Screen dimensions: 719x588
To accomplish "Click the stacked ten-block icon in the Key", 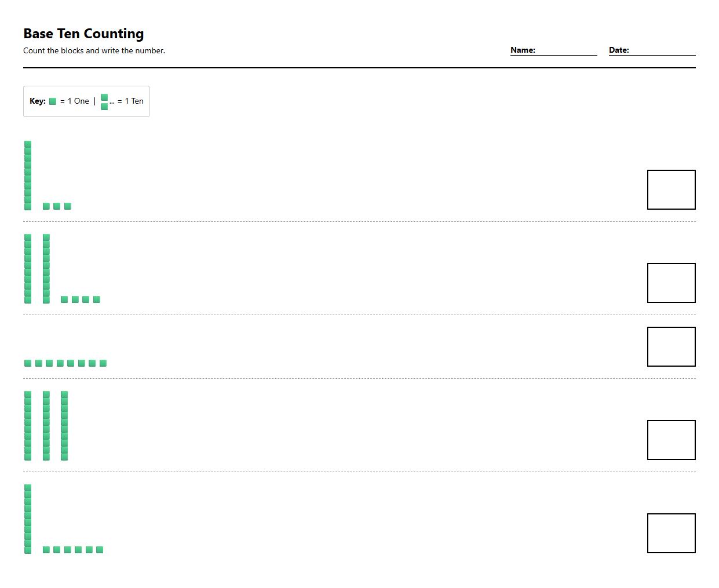I will point(104,101).
